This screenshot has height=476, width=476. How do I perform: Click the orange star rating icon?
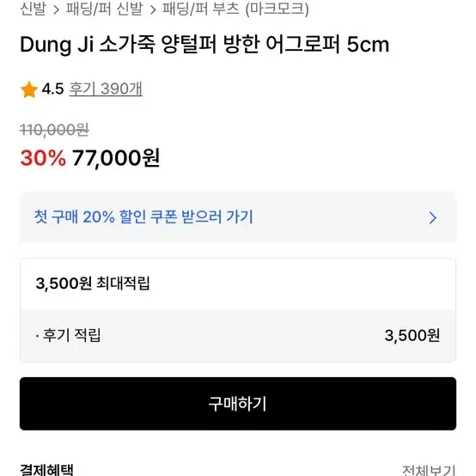pos(29,89)
